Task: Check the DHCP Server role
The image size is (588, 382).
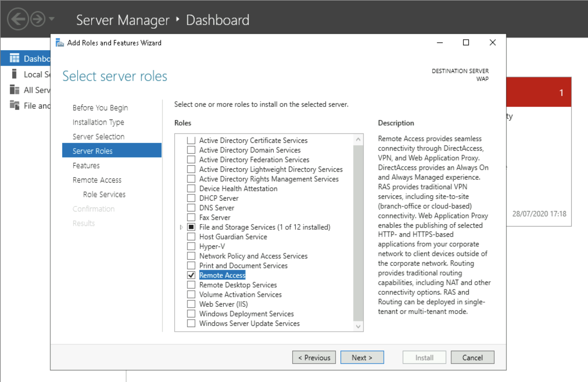Action: 191,198
